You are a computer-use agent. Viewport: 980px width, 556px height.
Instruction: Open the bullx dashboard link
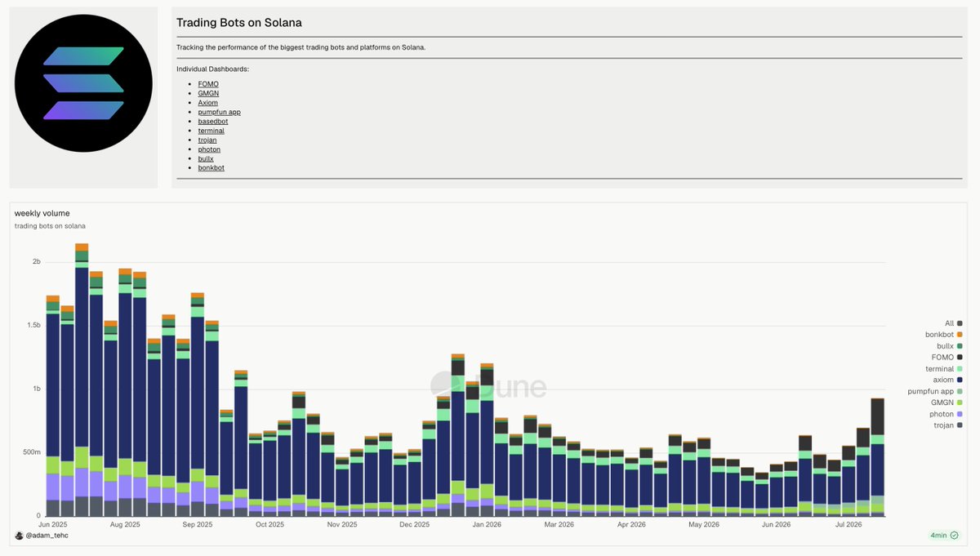pos(206,158)
